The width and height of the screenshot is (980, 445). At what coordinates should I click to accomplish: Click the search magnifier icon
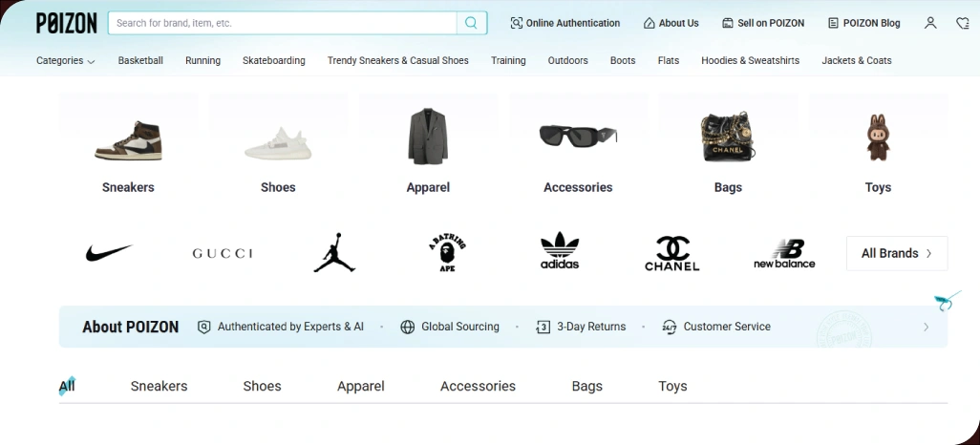coord(471,23)
